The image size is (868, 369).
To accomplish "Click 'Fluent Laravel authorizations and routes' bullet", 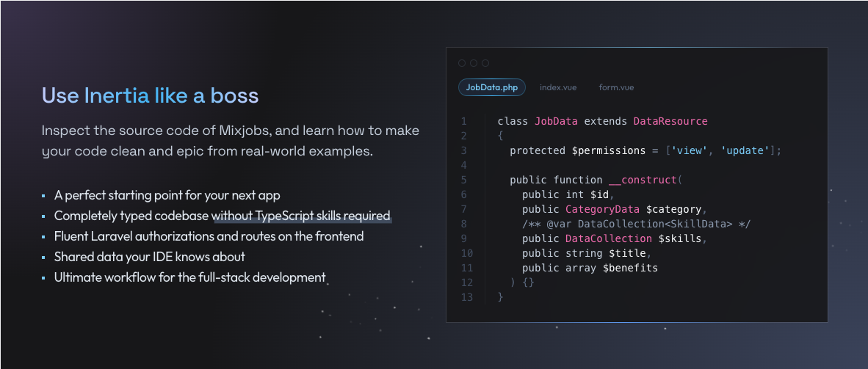I will [209, 236].
